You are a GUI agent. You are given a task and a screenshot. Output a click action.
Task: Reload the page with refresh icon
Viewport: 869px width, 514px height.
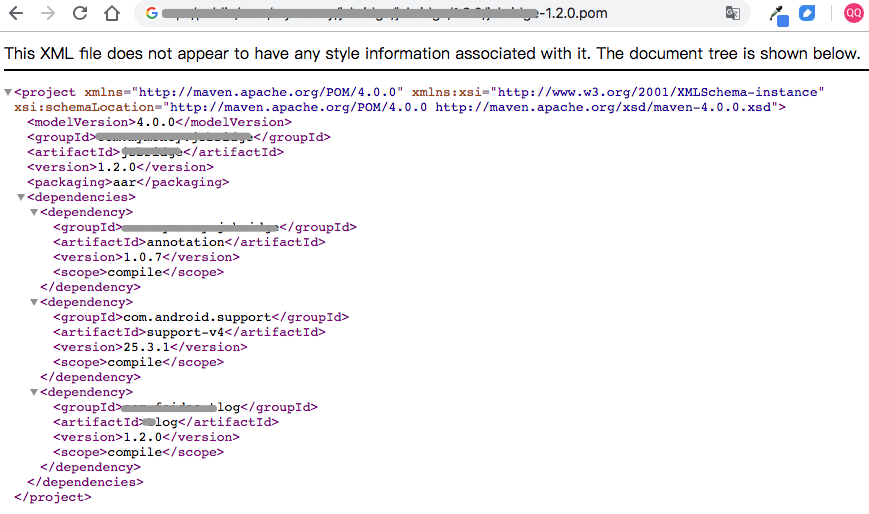click(x=80, y=13)
